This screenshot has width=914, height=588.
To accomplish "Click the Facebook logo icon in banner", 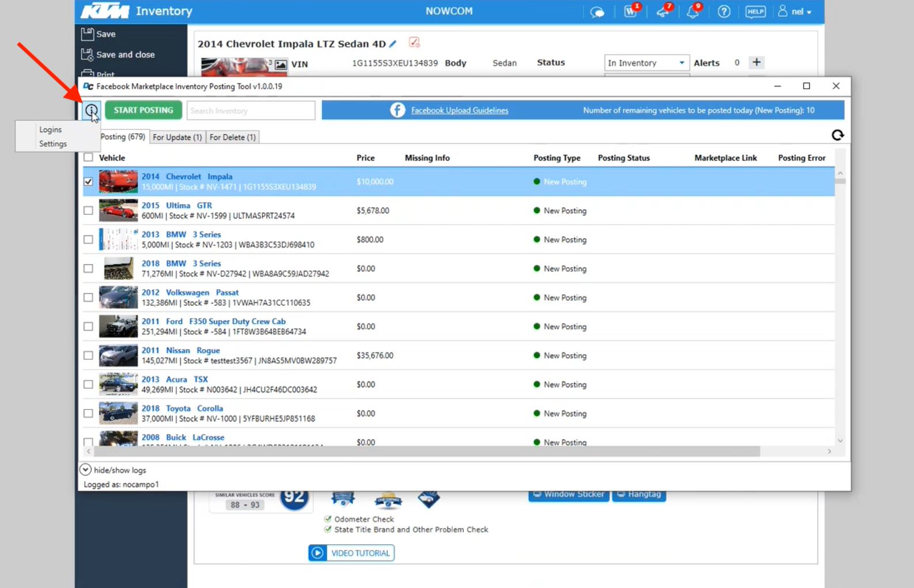I will 397,110.
